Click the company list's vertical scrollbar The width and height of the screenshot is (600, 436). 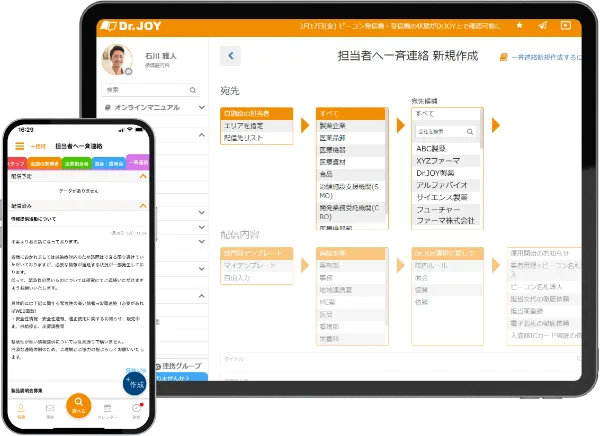481,129
